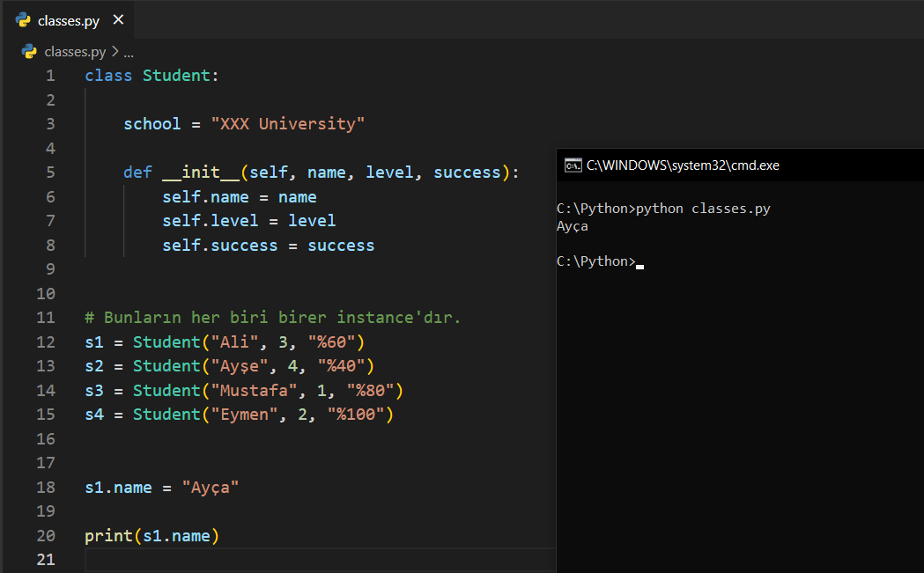
Task: Click the Python file icon in the breadcrumb
Action: (29, 52)
